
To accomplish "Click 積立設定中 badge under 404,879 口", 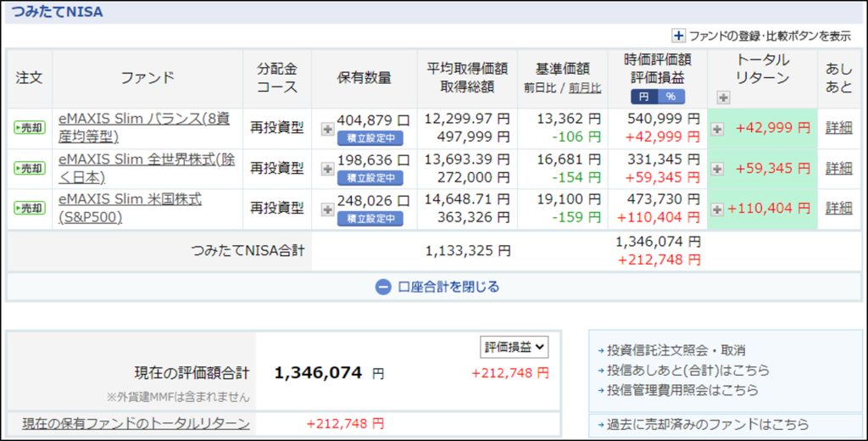I will [370, 138].
